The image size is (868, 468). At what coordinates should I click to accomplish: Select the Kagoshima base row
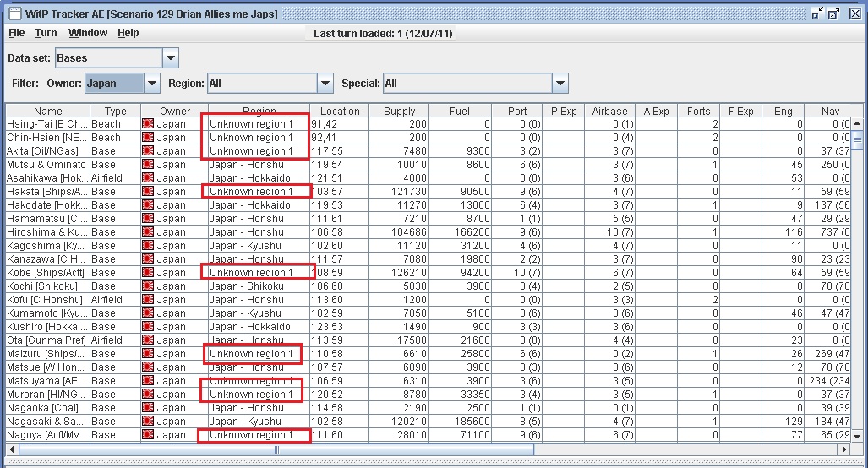pos(428,246)
